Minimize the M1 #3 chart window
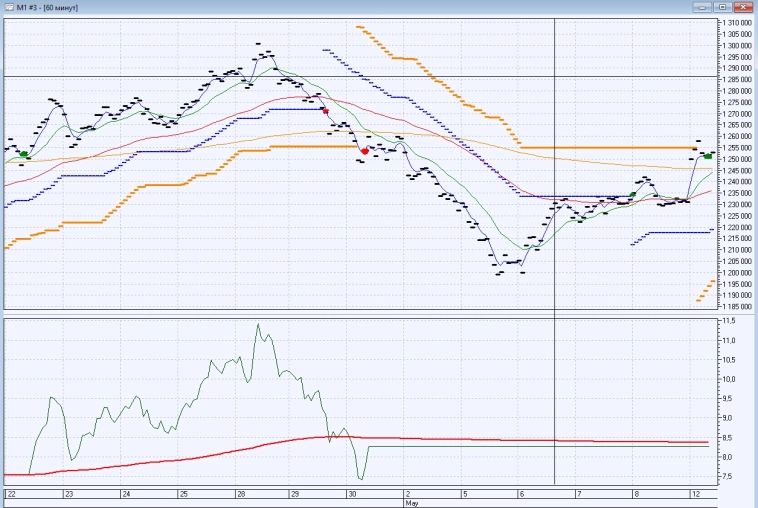Screen dimensions: 758x508 (704, 7)
